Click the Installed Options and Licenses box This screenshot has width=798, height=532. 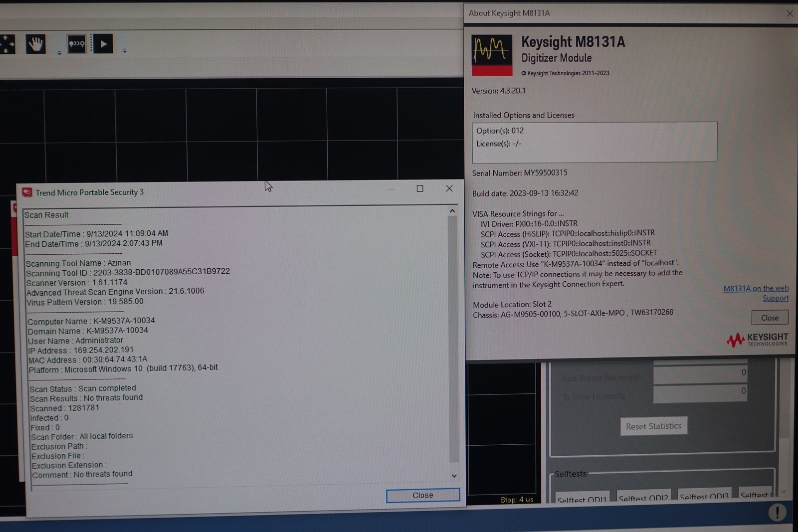coord(595,142)
